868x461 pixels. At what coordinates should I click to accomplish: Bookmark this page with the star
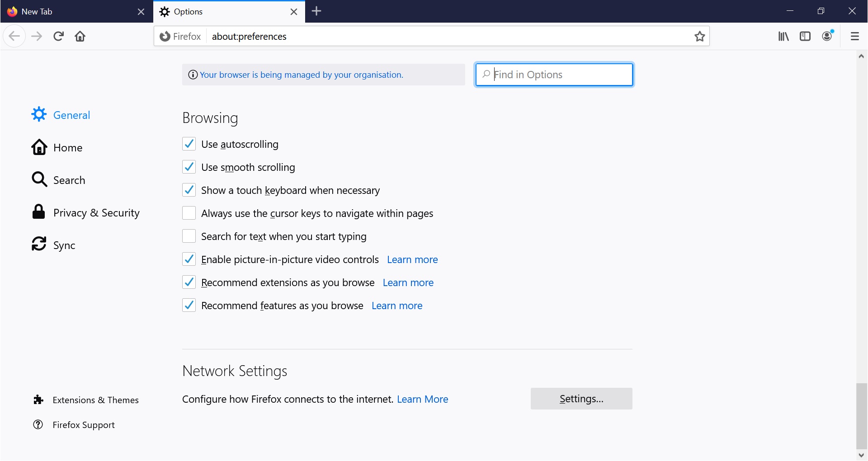point(700,36)
